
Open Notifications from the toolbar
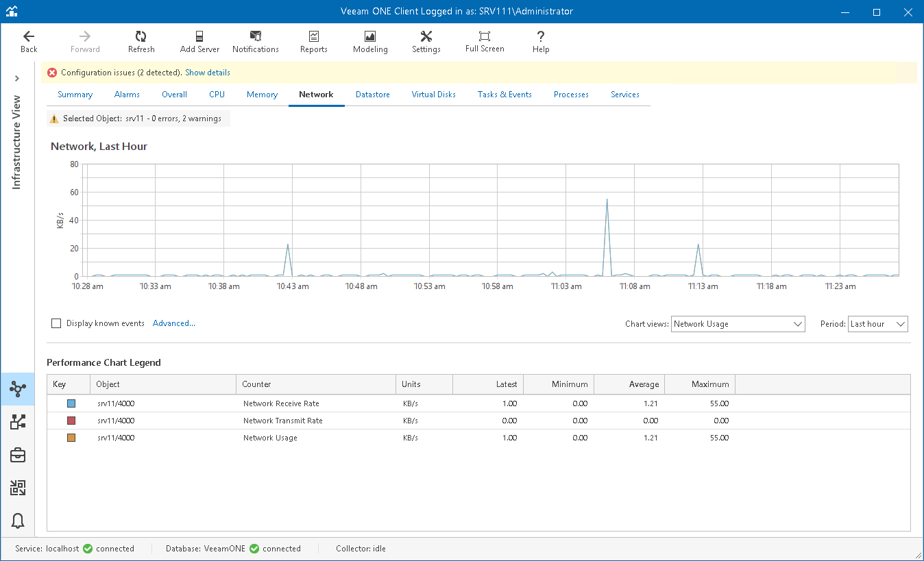tap(256, 42)
